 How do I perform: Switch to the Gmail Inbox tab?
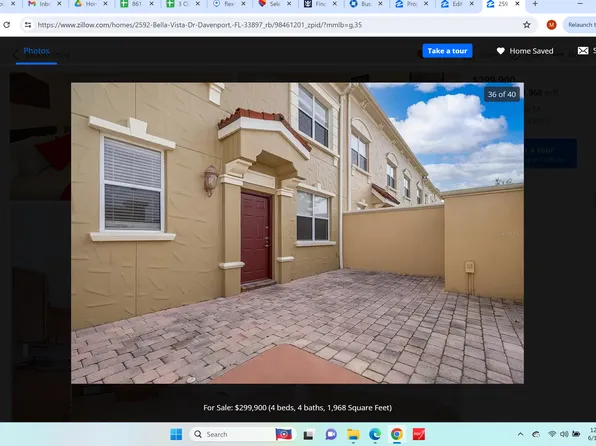[40, 4]
